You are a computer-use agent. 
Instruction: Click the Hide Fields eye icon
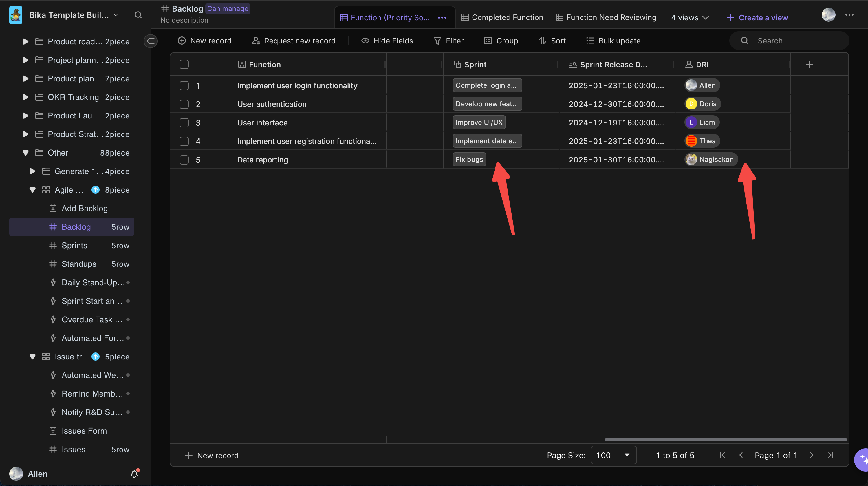click(365, 41)
